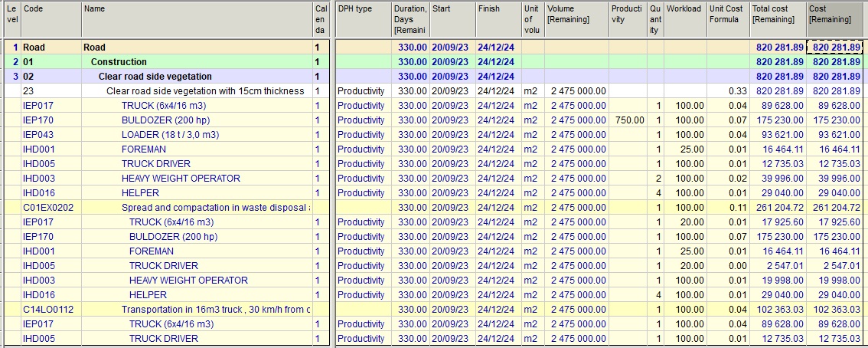Click Total cost cell 19 998.00
This screenshot has width=868, height=348.
click(x=778, y=281)
